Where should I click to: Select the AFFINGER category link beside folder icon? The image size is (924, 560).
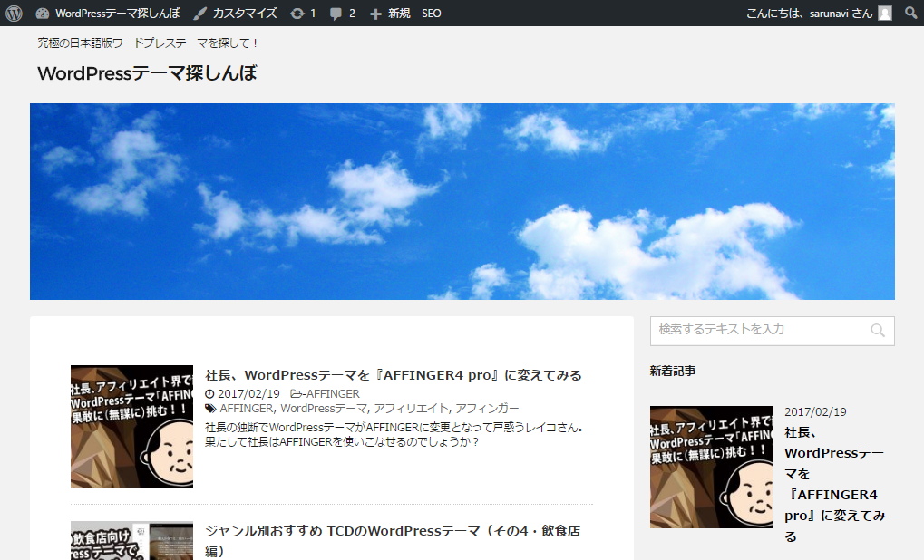click(x=332, y=393)
